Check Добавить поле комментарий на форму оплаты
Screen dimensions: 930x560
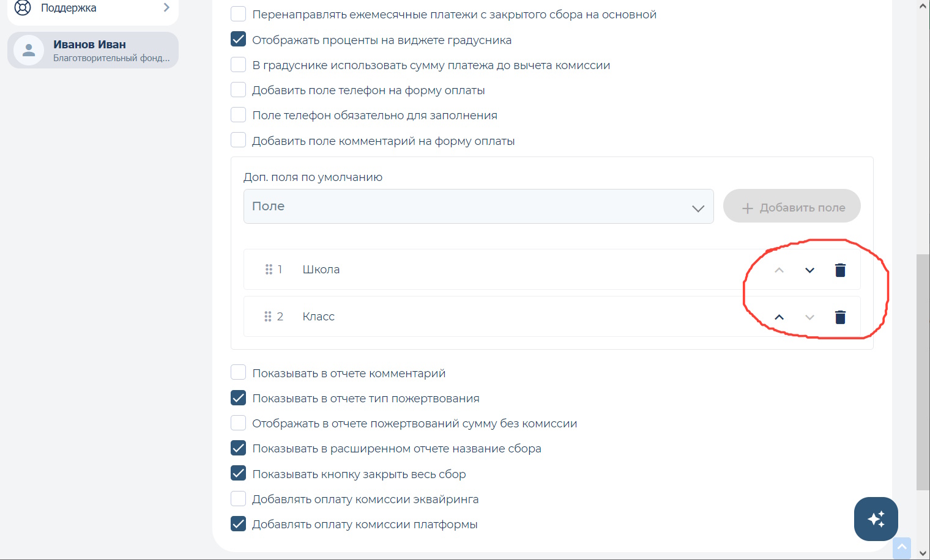point(239,140)
